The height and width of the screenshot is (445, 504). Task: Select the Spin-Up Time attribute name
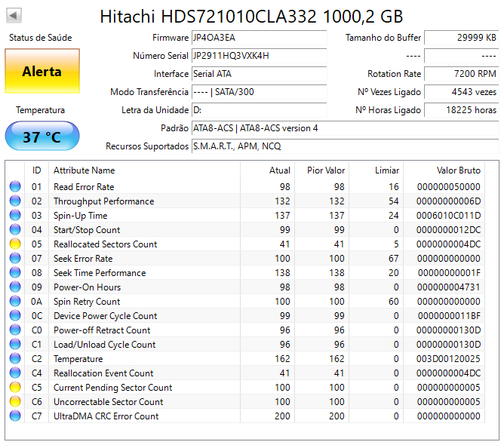pos(81,216)
